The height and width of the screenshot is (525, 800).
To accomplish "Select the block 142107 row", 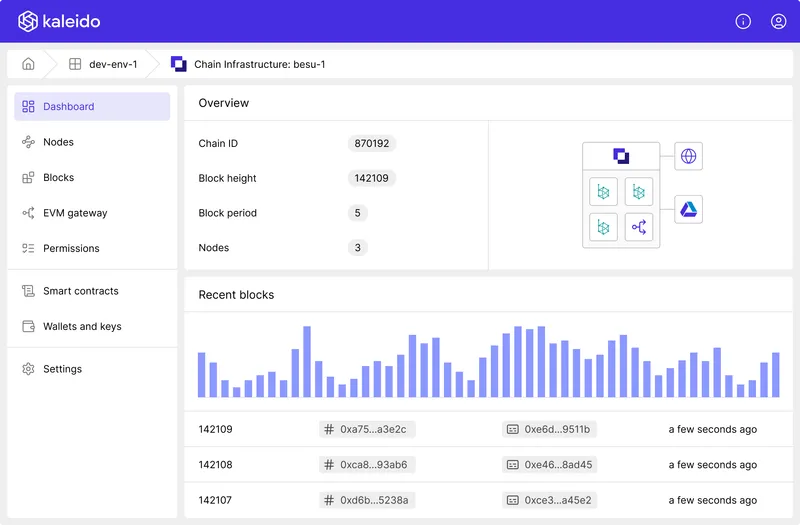I will pos(215,500).
